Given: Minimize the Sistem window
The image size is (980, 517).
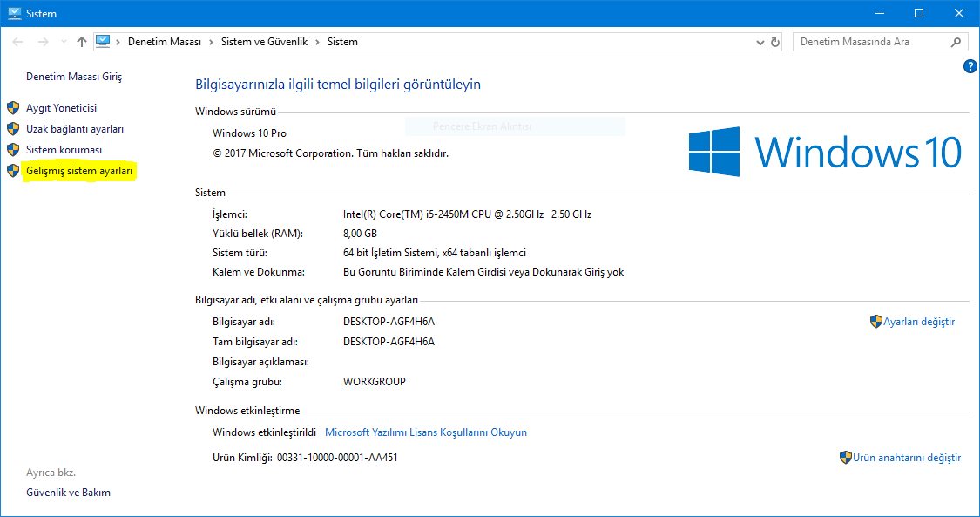Looking at the screenshot, I should pyautogui.click(x=879, y=13).
